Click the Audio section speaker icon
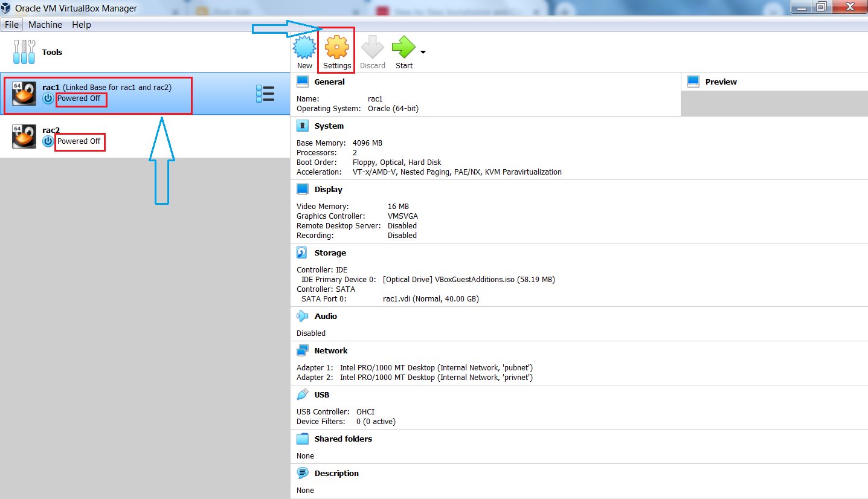The height and width of the screenshot is (499, 868). pos(303,316)
